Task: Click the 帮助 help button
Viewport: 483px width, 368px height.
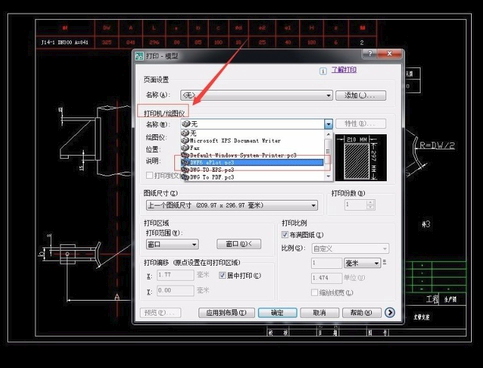Action: point(362,313)
